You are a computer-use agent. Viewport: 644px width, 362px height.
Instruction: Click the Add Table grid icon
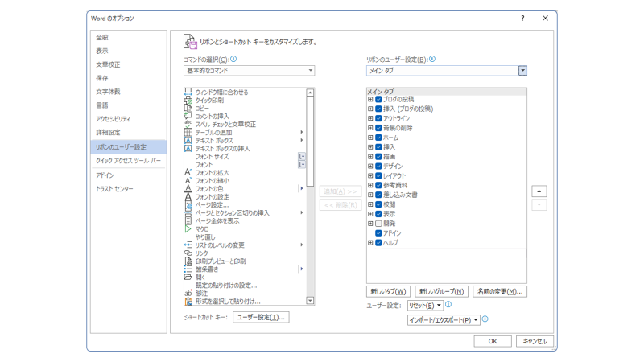tap(188, 132)
